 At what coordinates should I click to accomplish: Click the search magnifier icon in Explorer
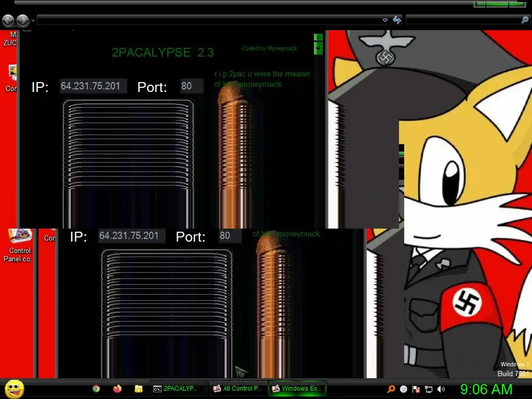point(525,20)
